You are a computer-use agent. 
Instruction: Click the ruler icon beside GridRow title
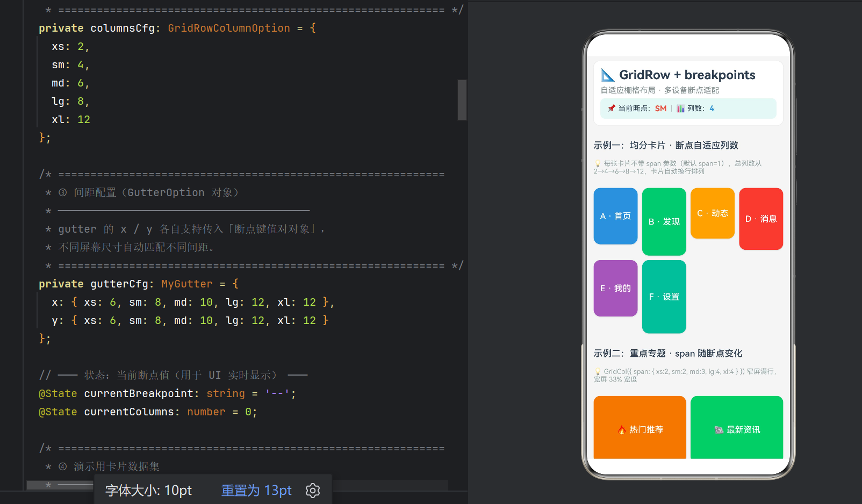click(608, 75)
